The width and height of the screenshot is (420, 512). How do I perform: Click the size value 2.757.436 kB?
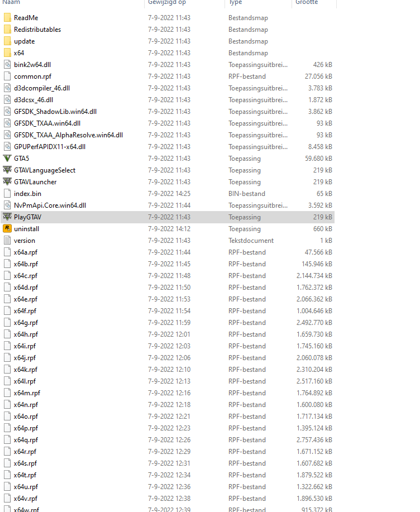pyautogui.click(x=314, y=440)
